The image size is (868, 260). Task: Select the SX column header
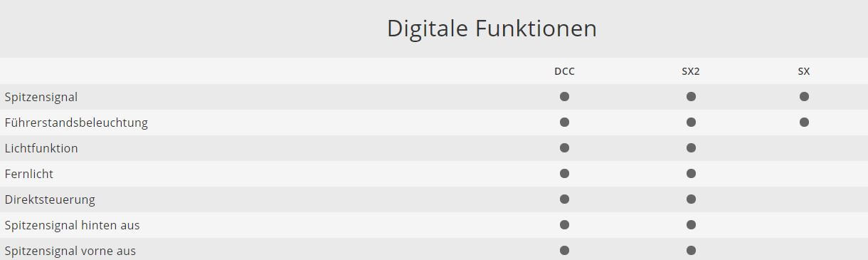(x=804, y=71)
